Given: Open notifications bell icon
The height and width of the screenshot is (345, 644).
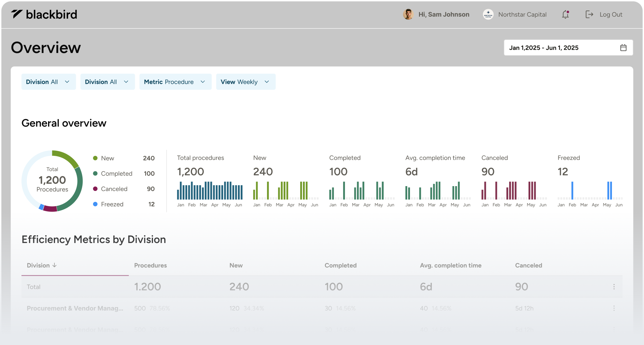Looking at the screenshot, I should coord(565,15).
